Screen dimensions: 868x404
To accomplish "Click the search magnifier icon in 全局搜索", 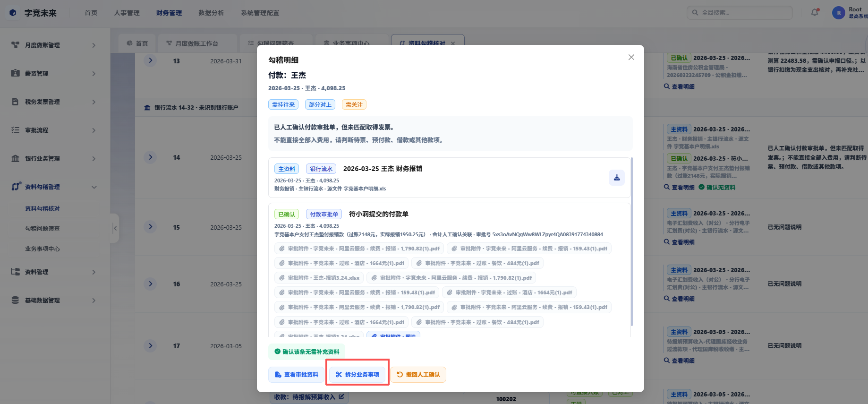I will pos(695,13).
